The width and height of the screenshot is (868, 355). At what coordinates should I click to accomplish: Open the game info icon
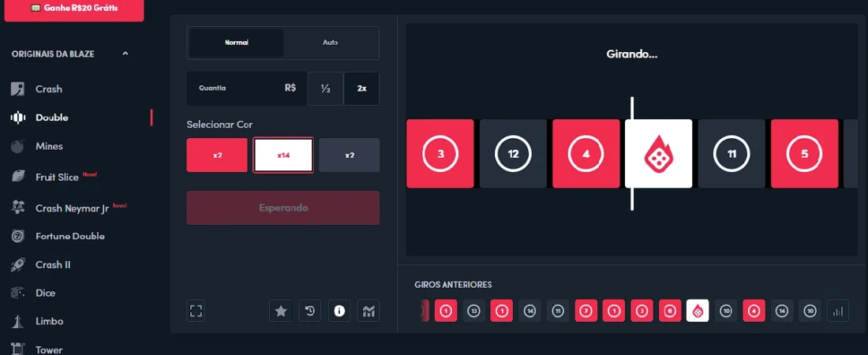[x=339, y=311]
